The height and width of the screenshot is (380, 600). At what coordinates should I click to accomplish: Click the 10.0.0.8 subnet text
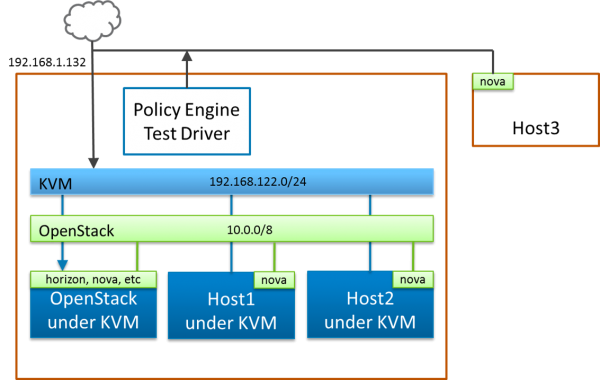249,230
